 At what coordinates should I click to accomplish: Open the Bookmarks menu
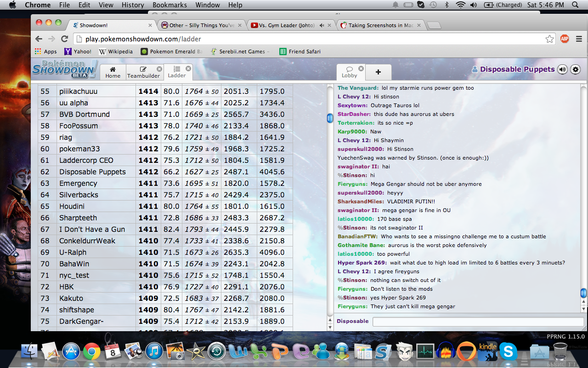(x=170, y=5)
